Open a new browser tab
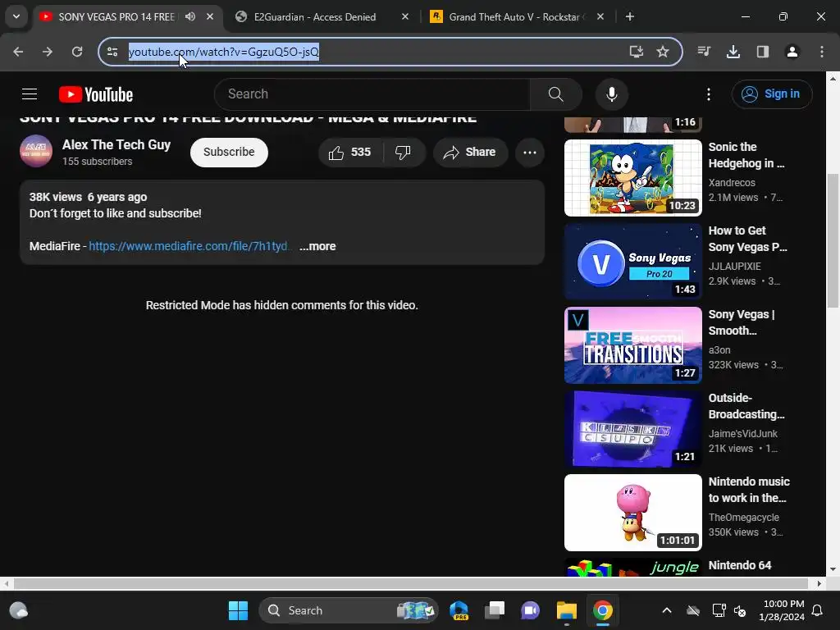The height and width of the screenshot is (630, 840). [x=630, y=16]
